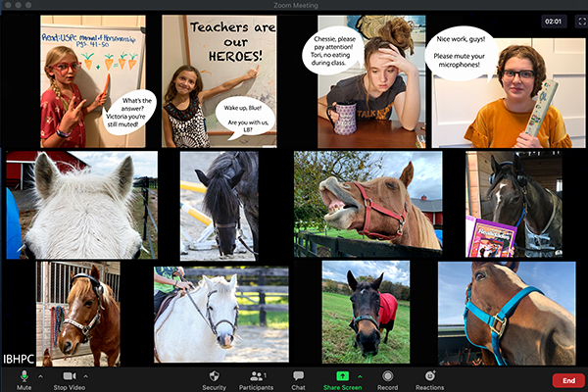Select chestnut pony in stable tile
The width and height of the screenshot is (588, 392).
pyautogui.click(x=78, y=314)
